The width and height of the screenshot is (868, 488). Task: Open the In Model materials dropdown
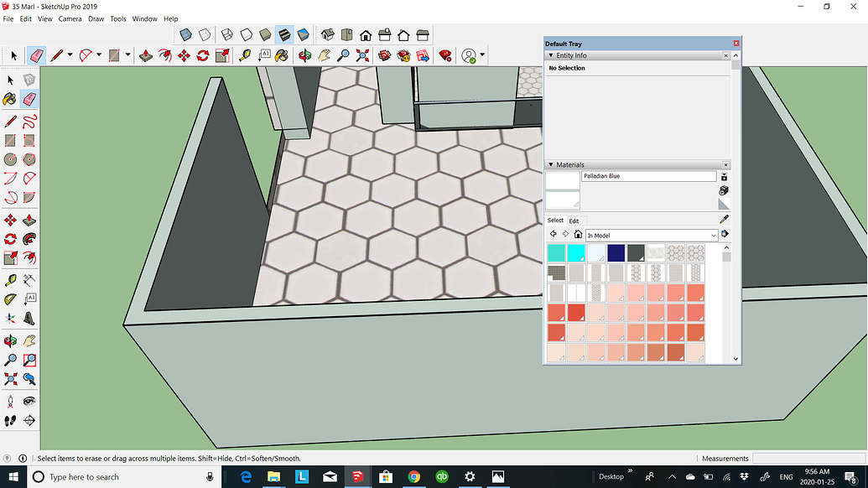[x=715, y=235]
